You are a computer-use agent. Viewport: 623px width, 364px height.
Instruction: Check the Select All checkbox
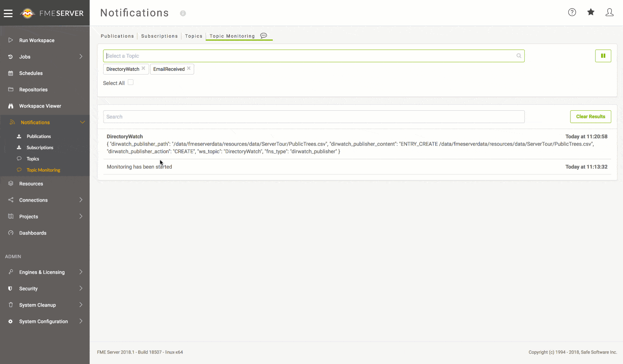pos(131,82)
